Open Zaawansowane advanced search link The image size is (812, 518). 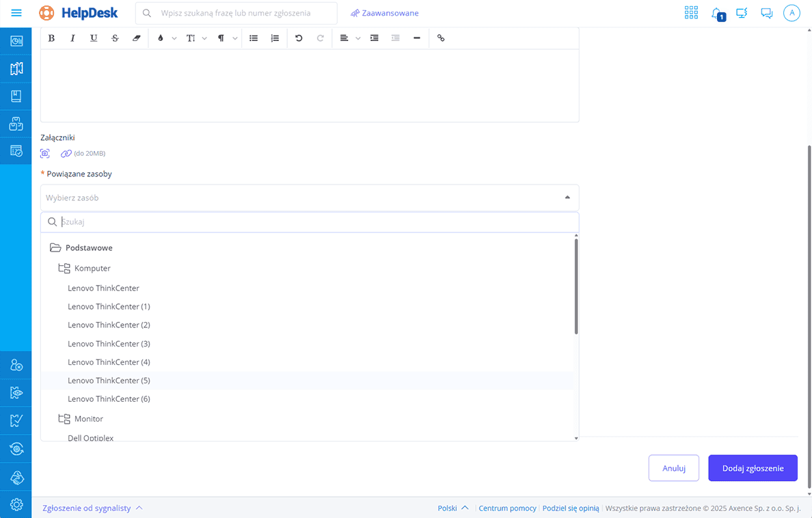385,13
